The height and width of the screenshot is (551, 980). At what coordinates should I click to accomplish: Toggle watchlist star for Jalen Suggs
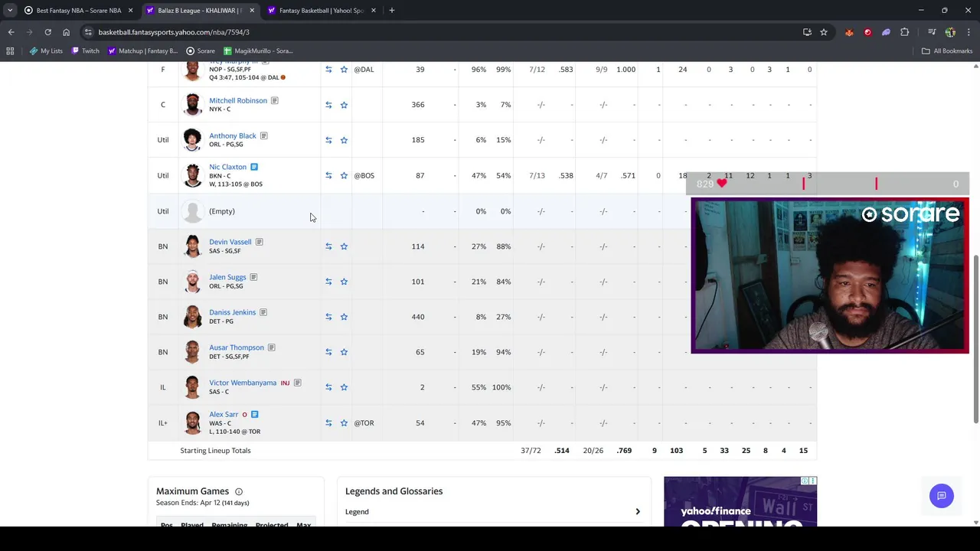click(x=344, y=282)
